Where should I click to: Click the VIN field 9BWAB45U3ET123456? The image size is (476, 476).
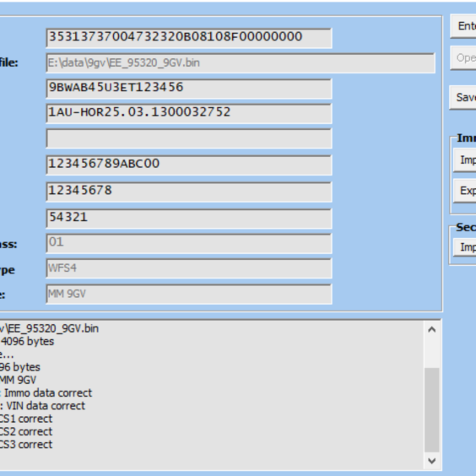coord(189,89)
